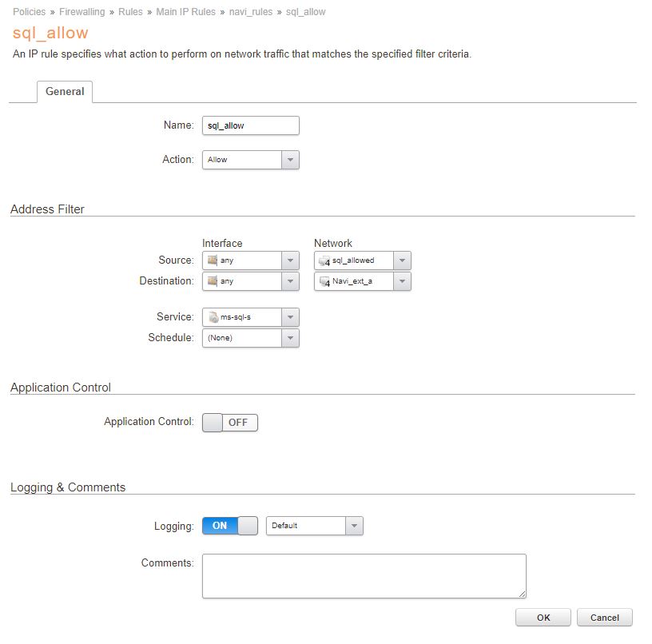Toggle the Application Control switch
The height and width of the screenshot is (644, 652).
(230, 423)
